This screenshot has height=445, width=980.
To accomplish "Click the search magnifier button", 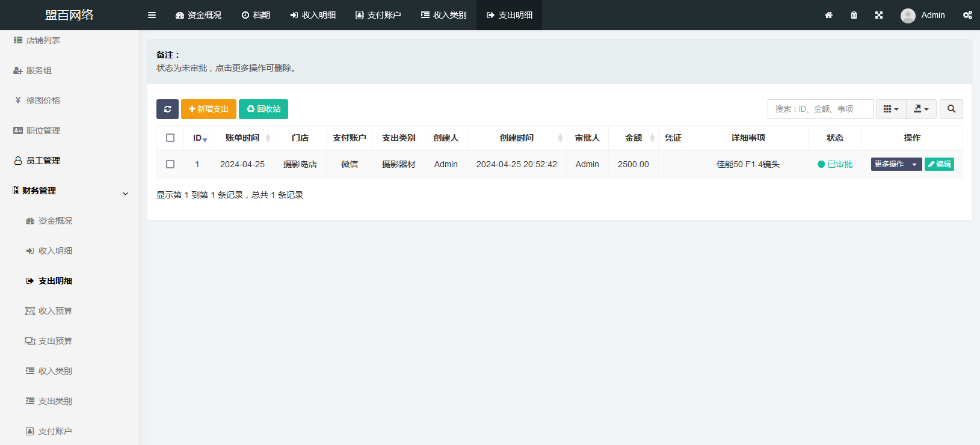I will coord(951,109).
